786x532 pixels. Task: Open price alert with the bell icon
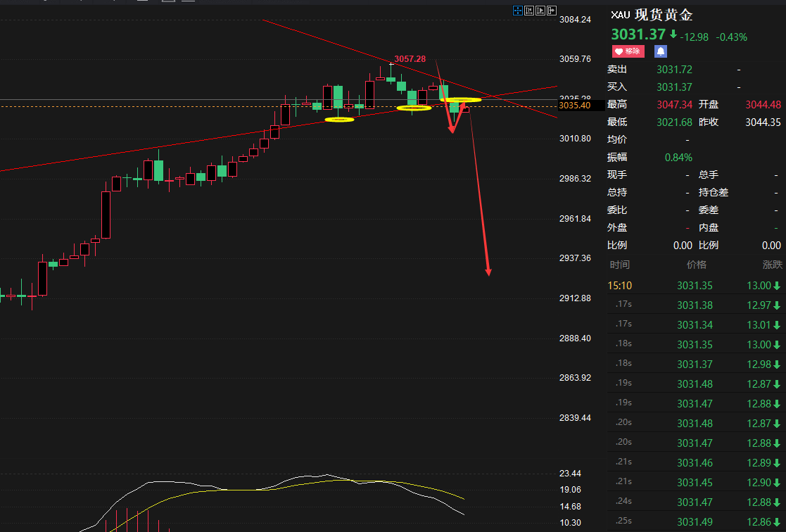point(661,51)
